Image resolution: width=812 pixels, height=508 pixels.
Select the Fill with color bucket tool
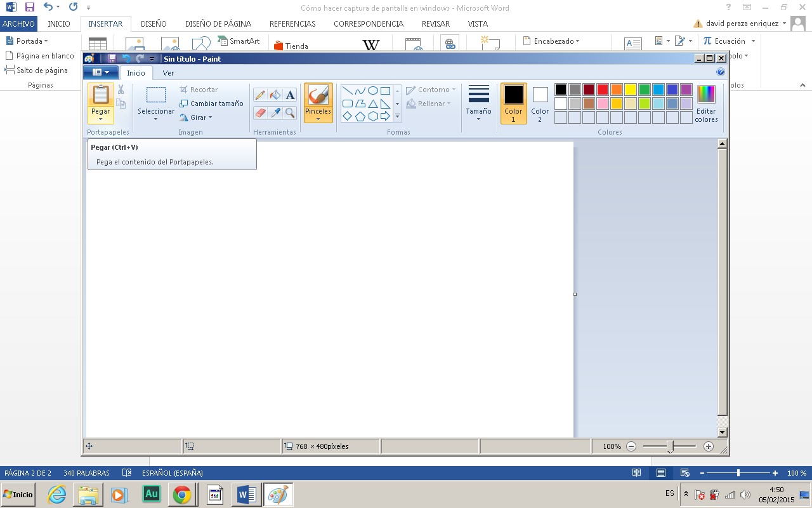coord(275,95)
